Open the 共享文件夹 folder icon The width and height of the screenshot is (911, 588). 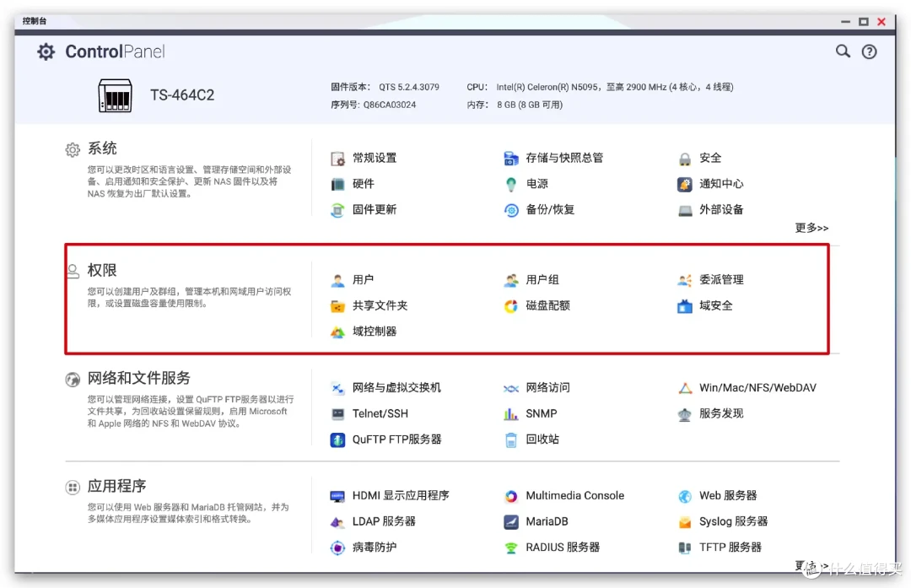point(337,306)
